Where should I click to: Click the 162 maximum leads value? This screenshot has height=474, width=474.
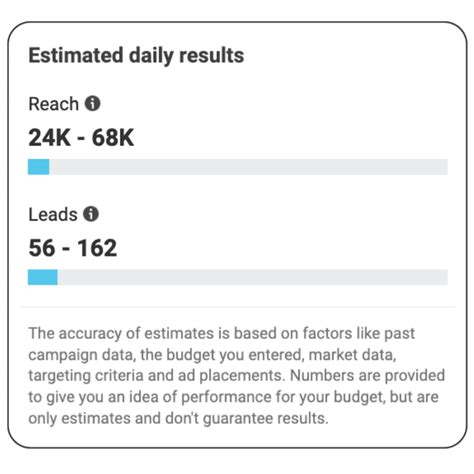click(x=97, y=248)
